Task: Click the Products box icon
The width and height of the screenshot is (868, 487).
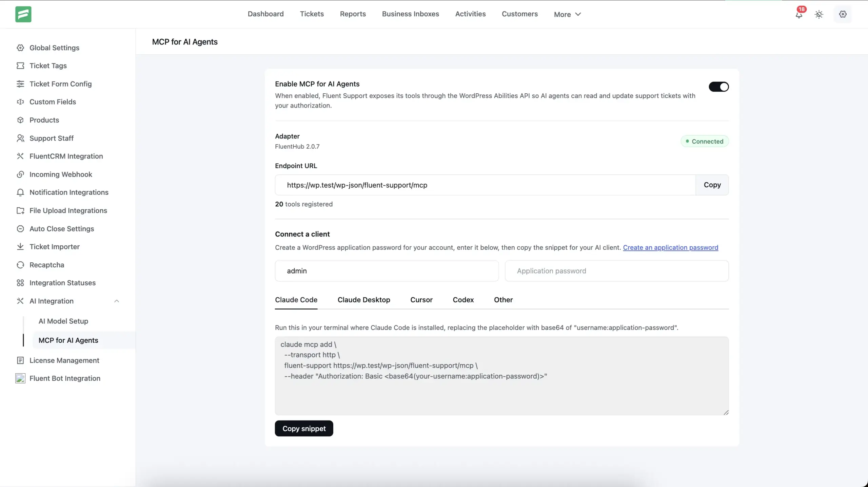Action: click(20, 120)
